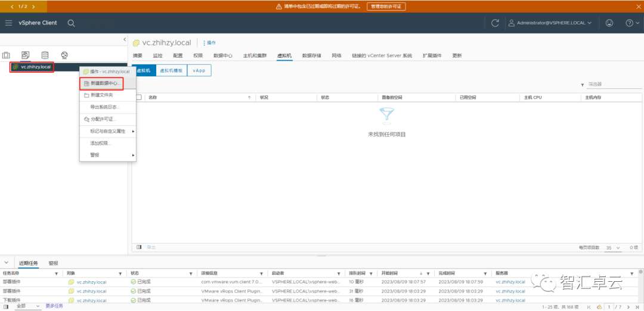644x311 pixels.
Task: Sort VM table by 名称 column
Action: [x=153, y=98]
